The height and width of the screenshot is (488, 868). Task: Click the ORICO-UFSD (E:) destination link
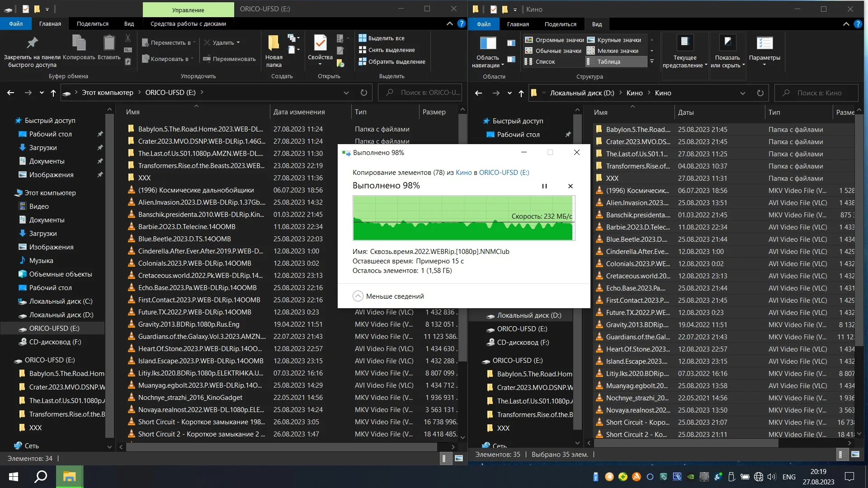coord(504,173)
